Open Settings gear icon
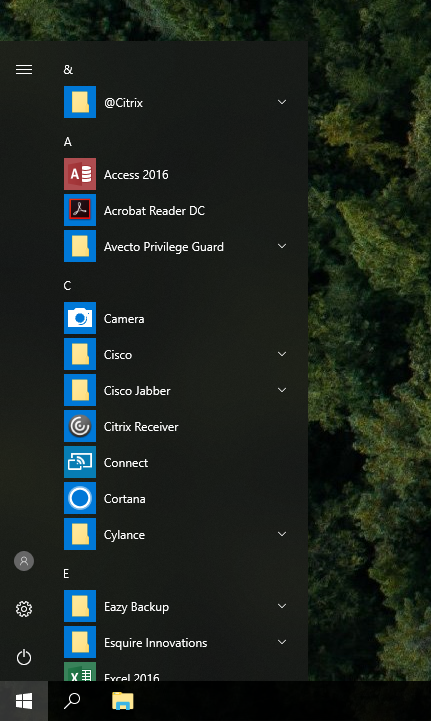 coord(24,609)
